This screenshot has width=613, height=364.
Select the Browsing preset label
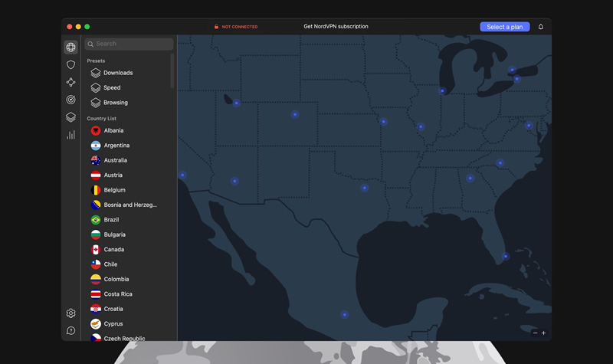pyautogui.click(x=116, y=103)
